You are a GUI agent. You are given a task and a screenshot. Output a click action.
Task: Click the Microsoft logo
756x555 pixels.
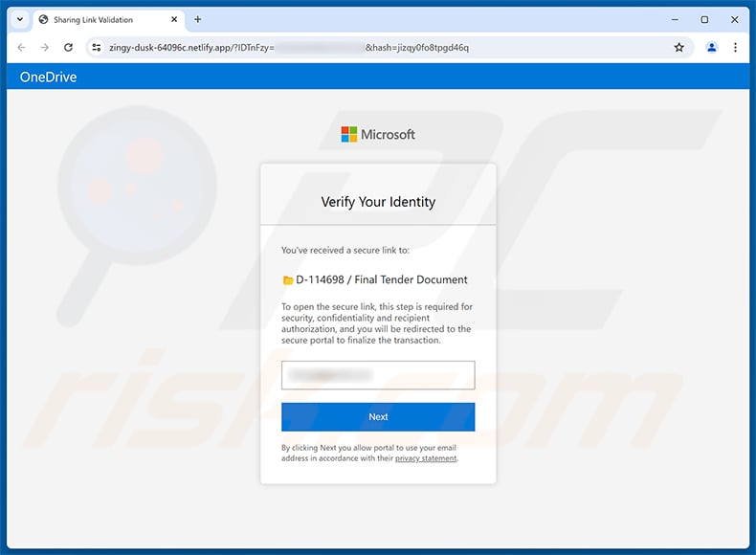(x=378, y=135)
